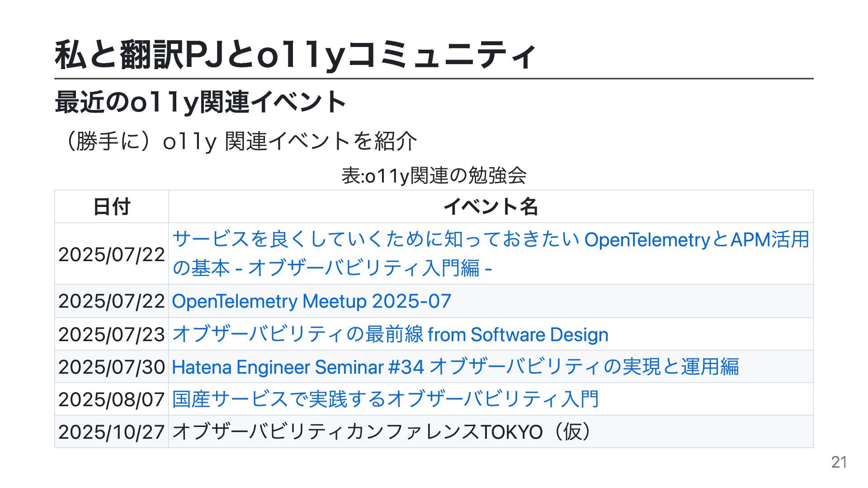Open the OpenTelemetryとAPM活用の基本 event link
The height and width of the screenshot is (488, 868).
click(x=491, y=253)
